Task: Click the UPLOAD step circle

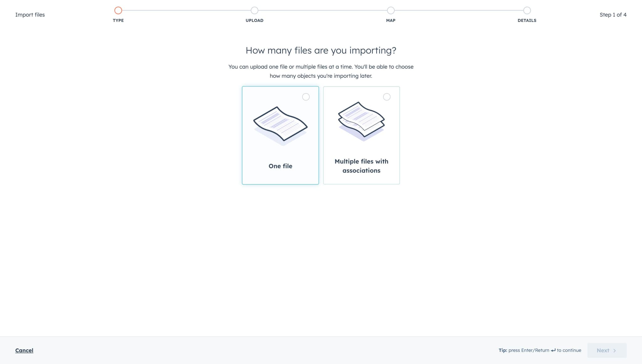Action: 254,10
